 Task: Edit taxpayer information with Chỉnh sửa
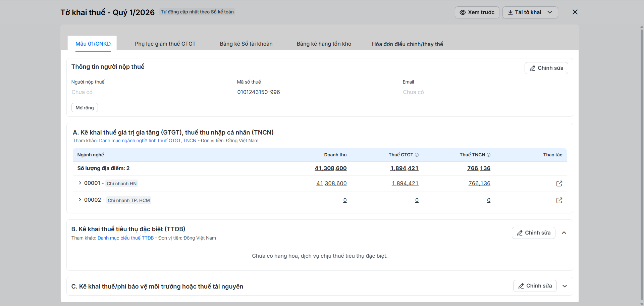point(546,68)
